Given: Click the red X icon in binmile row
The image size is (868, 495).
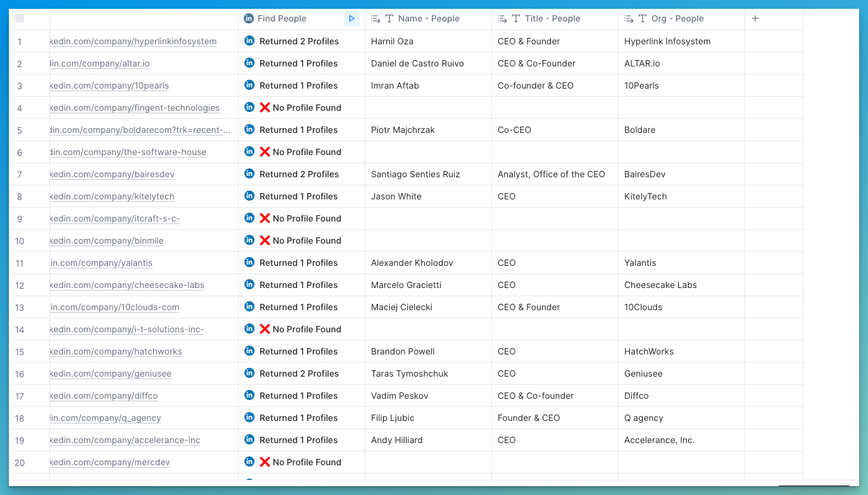Looking at the screenshot, I should 265,241.
